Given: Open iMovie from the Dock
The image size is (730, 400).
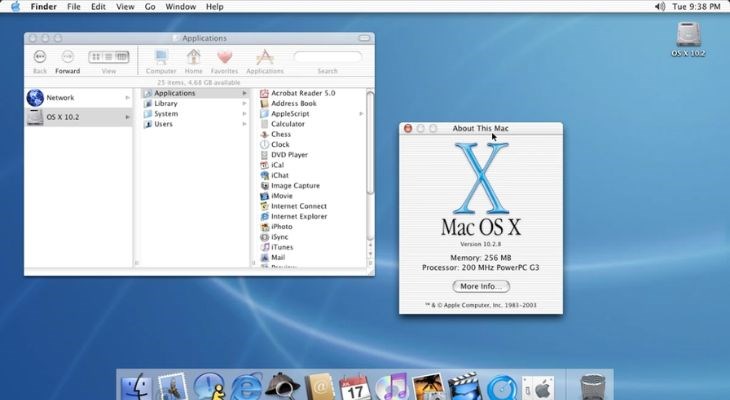Looking at the screenshot, I should [464, 386].
